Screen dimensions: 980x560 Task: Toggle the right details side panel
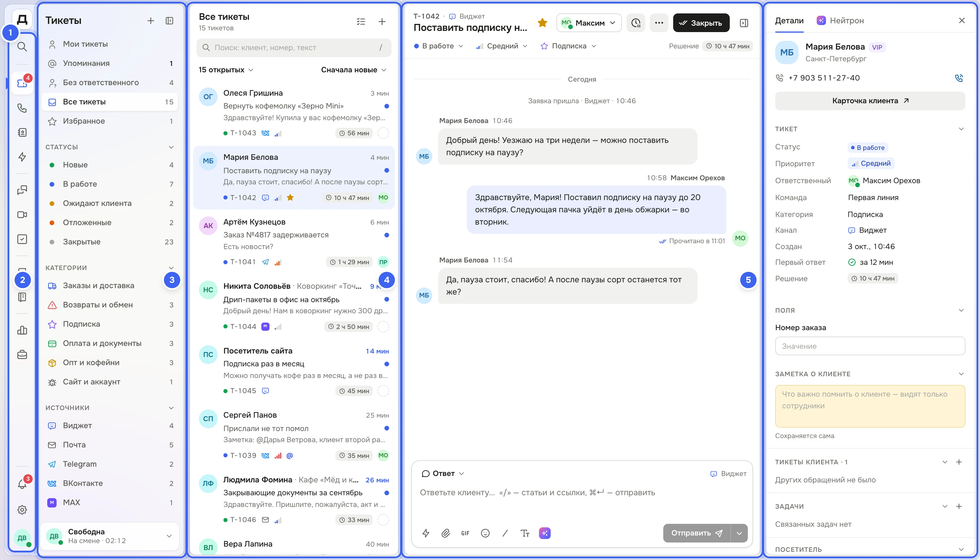point(744,23)
